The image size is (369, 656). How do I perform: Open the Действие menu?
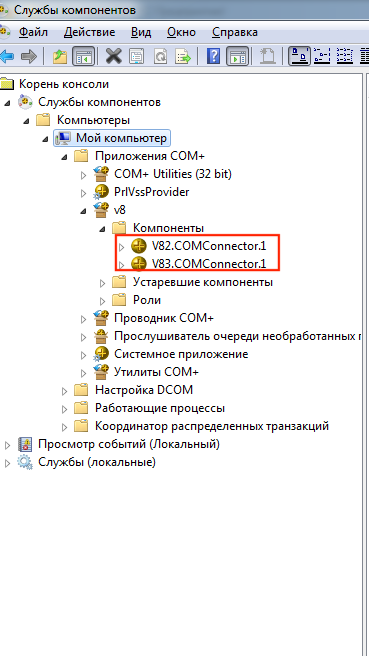(x=90, y=32)
